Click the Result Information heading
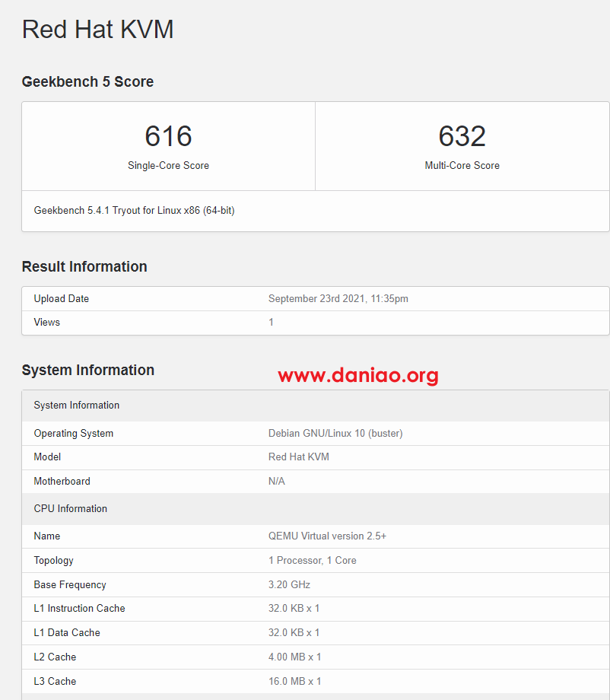610x700 pixels. pos(84,266)
